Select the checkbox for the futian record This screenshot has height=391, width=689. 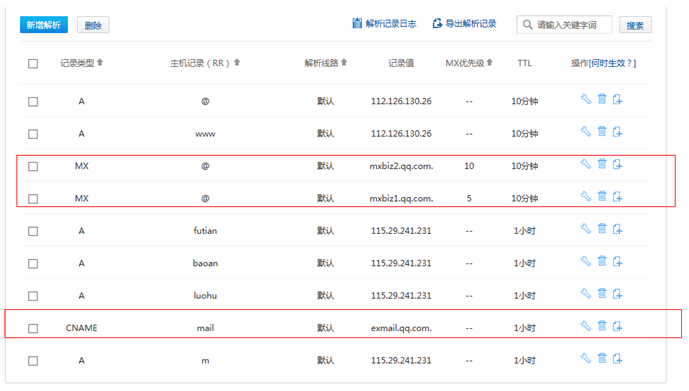(x=33, y=232)
